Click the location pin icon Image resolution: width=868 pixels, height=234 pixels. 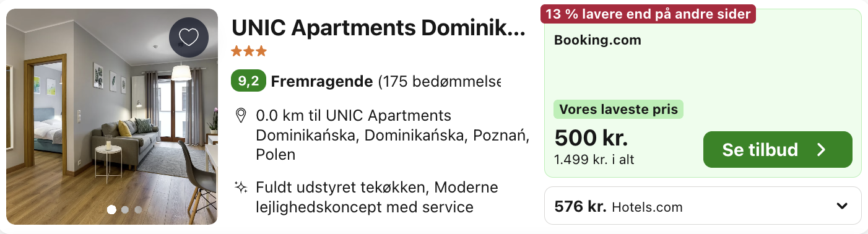(x=241, y=116)
